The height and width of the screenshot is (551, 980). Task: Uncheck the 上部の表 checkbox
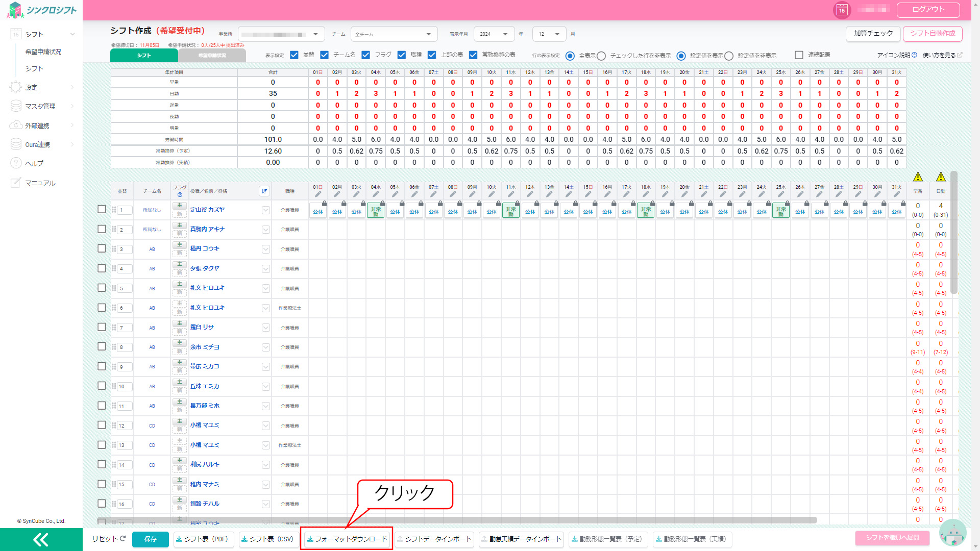[x=432, y=55]
